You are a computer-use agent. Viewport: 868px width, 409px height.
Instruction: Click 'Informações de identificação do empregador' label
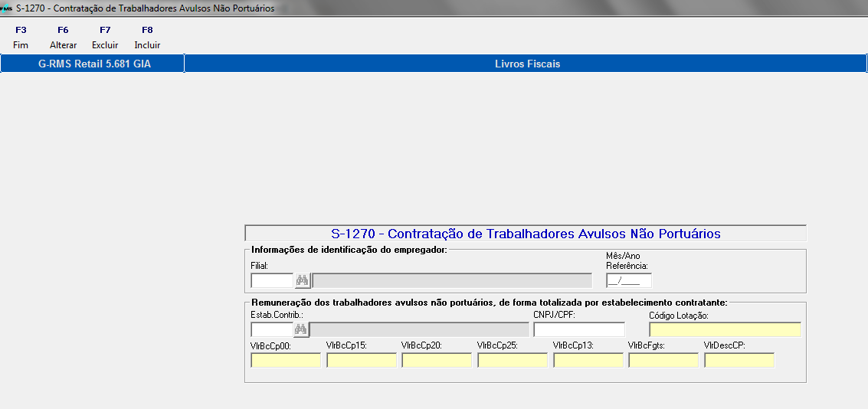349,250
